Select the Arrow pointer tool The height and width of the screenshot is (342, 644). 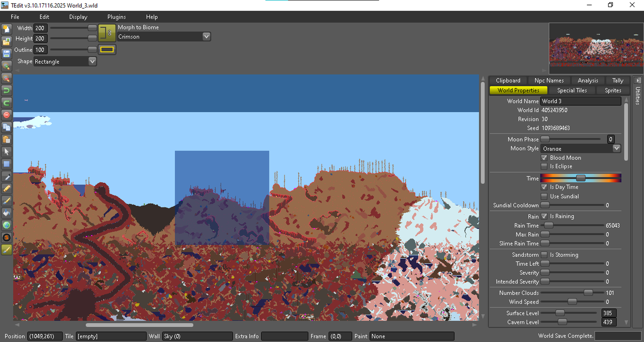[x=6, y=152]
